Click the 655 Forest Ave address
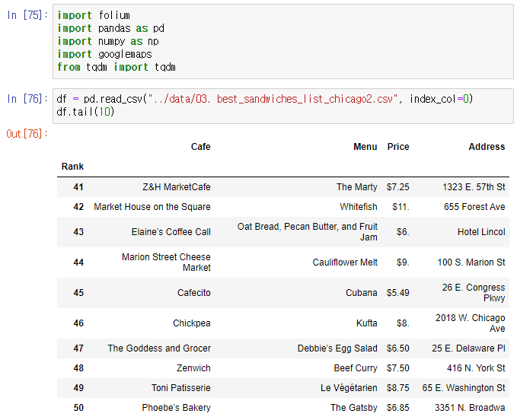 (x=474, y=207)
